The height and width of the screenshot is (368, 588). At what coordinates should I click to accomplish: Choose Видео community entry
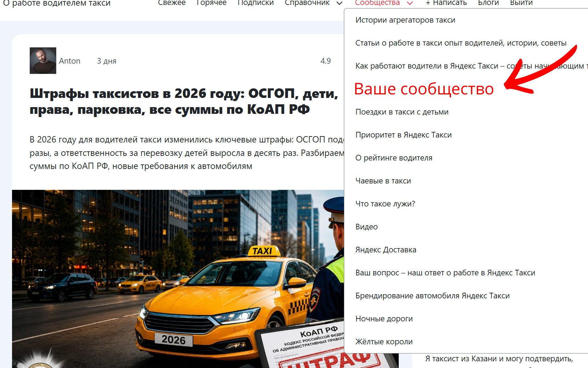[x=367, y=227]
